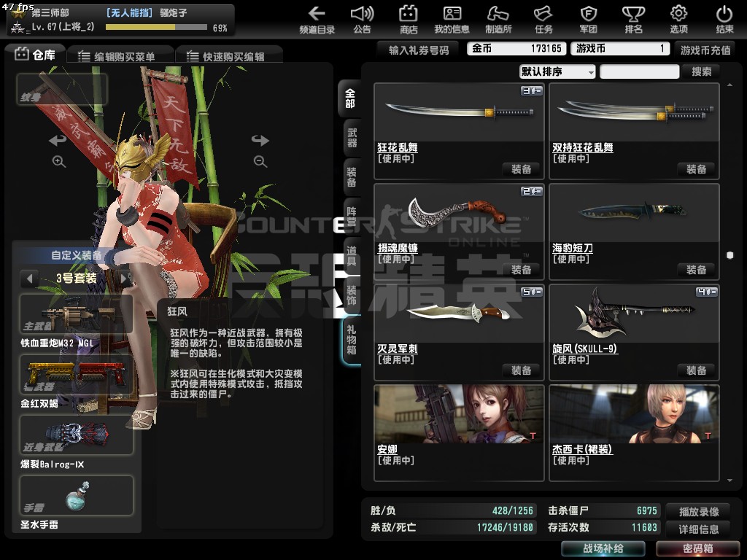Click the 狂花乱舞 katana image
Viewport: 747px width, 560px height.
[460, 112]
